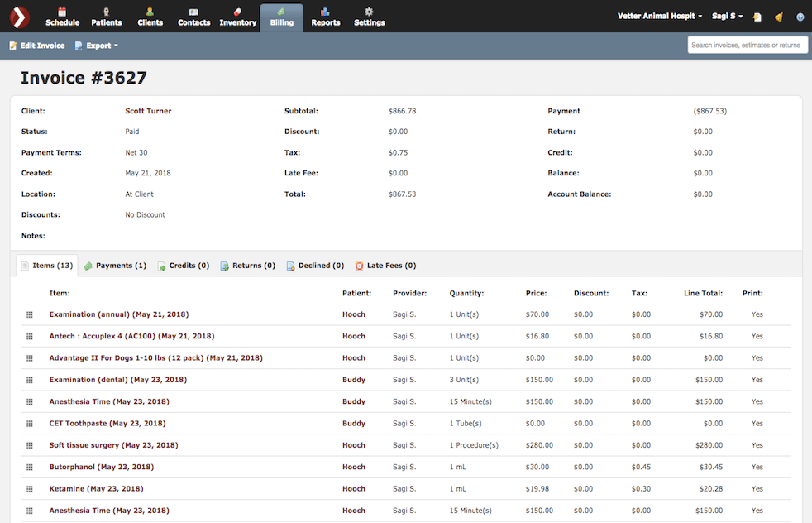Open announcements via the megaphone icon

coord(778,16)
